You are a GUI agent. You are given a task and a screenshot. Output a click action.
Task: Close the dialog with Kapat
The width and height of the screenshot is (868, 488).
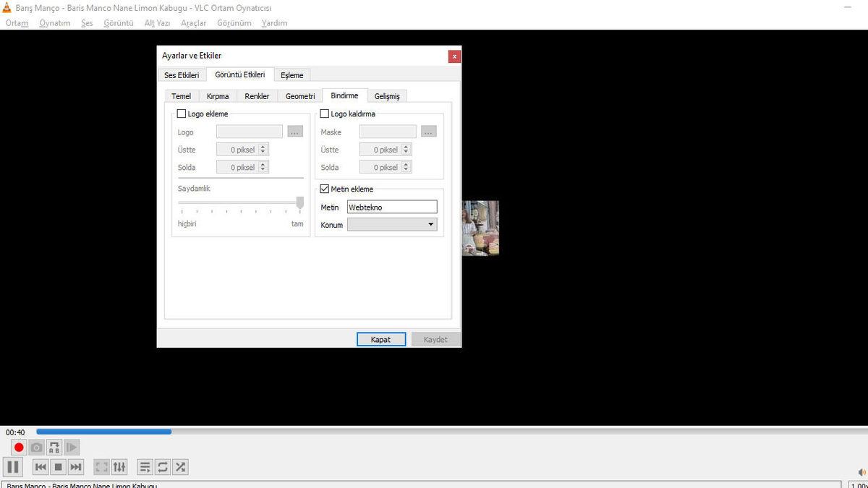coord(381,338)
